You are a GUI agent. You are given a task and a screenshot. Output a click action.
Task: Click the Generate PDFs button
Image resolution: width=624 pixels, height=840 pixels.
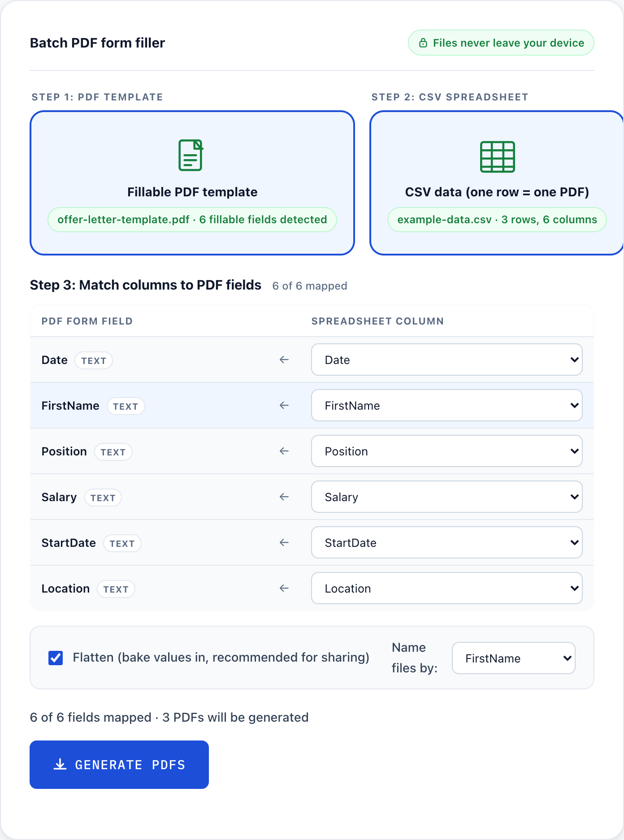coord(119,765)
